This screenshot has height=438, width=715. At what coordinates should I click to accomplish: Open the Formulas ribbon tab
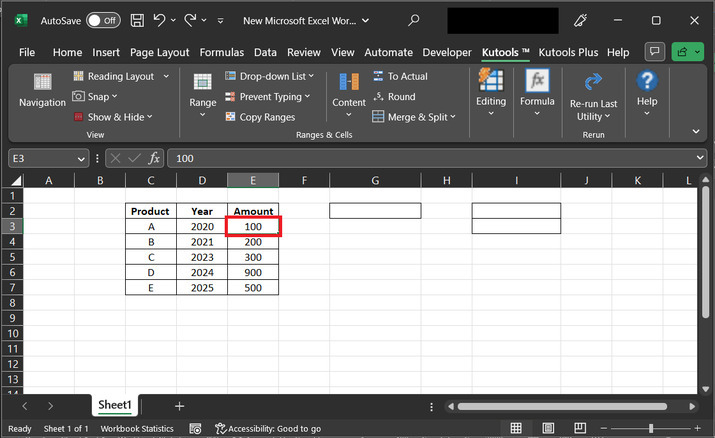[221, 52]
